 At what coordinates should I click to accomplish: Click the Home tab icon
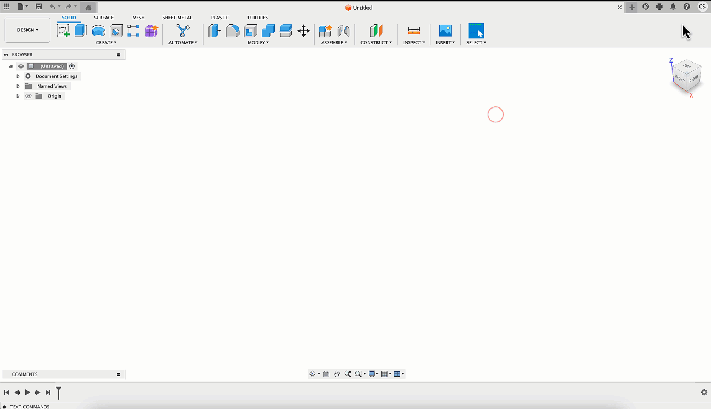pos(88,7)
